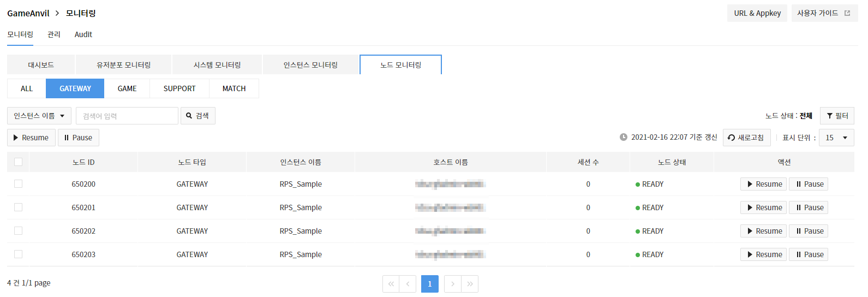Toggle the select-all checkbox in the table header
This screenshot has height=297, width=868.
click(x=18, y=162)
